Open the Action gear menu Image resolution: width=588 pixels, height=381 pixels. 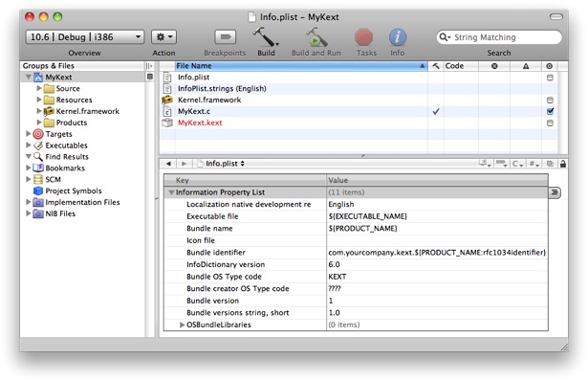coord(163,36)
